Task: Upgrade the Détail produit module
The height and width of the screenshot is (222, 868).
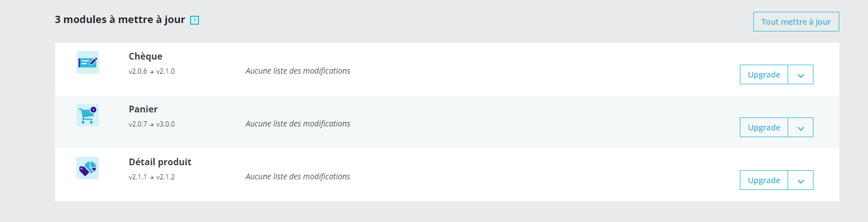Action: click(x=764, y=180)
